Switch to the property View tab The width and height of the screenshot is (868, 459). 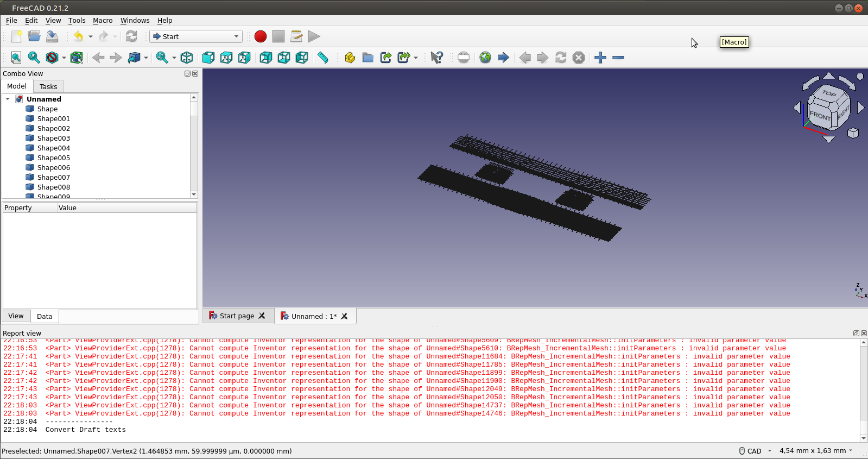(16, 316)
